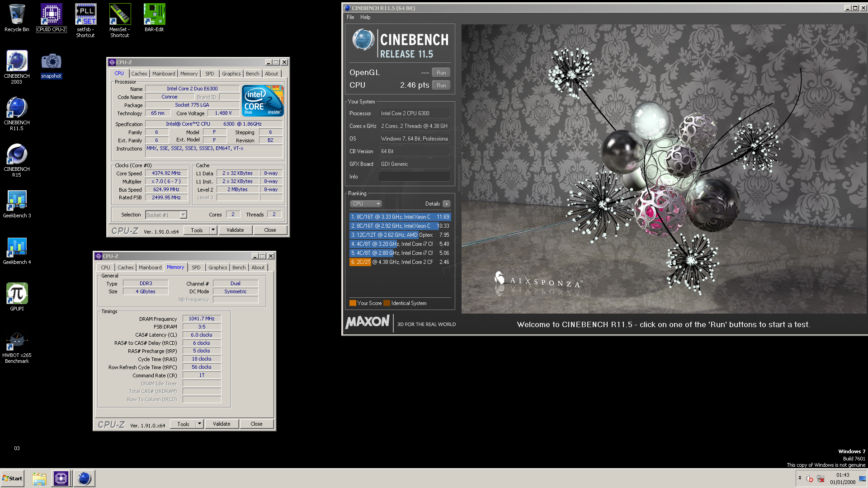This screenshot has height=488, width=868.
Task: Show hidden system tray icons
Action: [x=800, y=478]
